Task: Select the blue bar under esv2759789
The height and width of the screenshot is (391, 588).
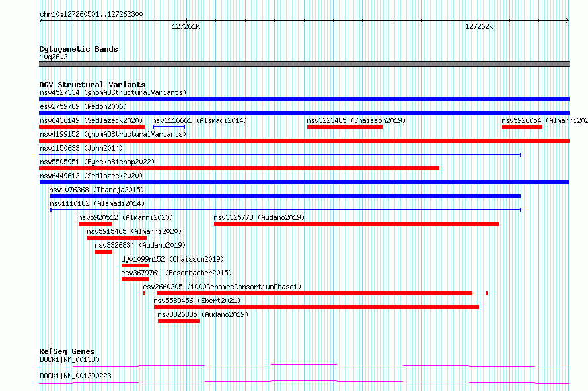Action: (304, 113)
